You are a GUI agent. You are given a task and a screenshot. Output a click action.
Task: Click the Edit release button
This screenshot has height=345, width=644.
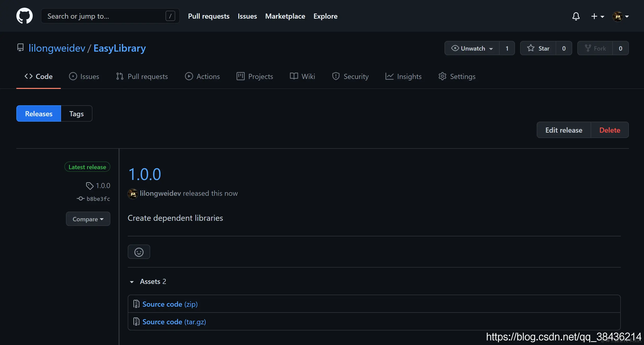(x=564, y=130)
